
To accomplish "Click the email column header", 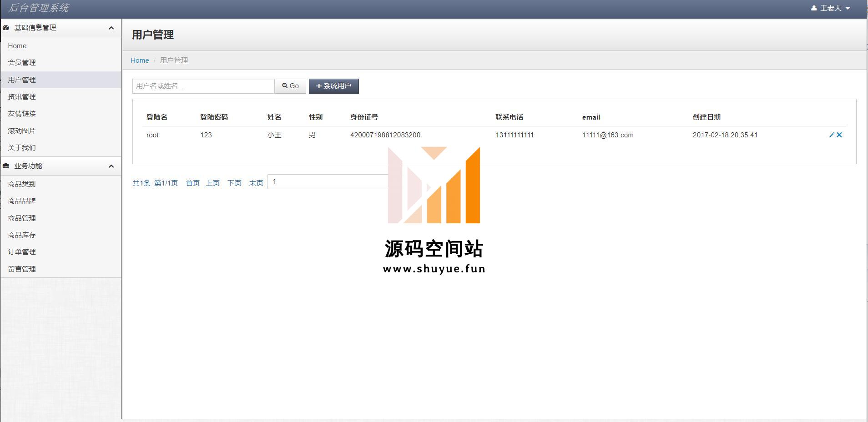I will (591, 117).
